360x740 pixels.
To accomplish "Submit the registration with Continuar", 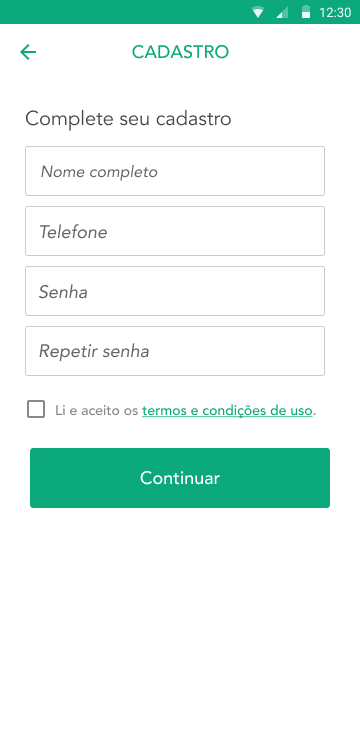I will [180, 478].
